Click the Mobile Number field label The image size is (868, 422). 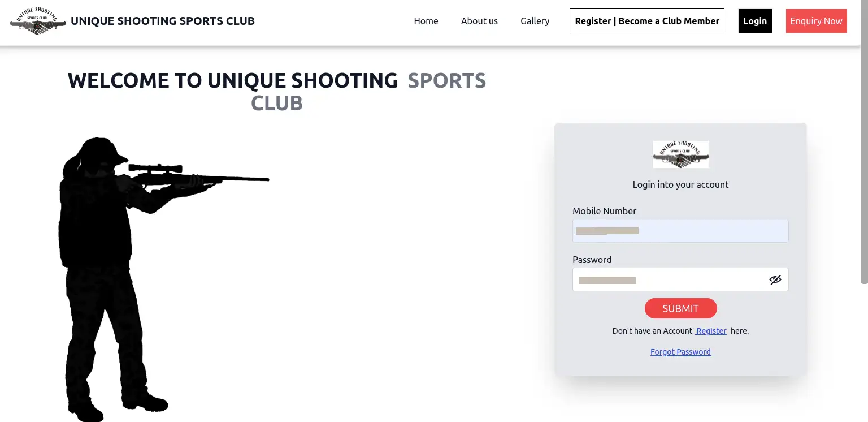tap(604, 211)
